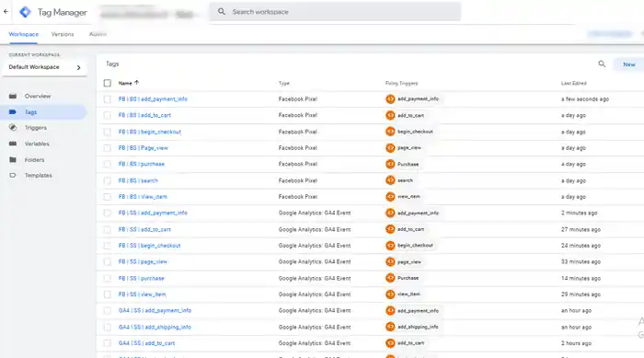Open Triggers in the sidebar
Viewport: 644px width, 358px height.
pyautogui.click(x=35, y=127)
